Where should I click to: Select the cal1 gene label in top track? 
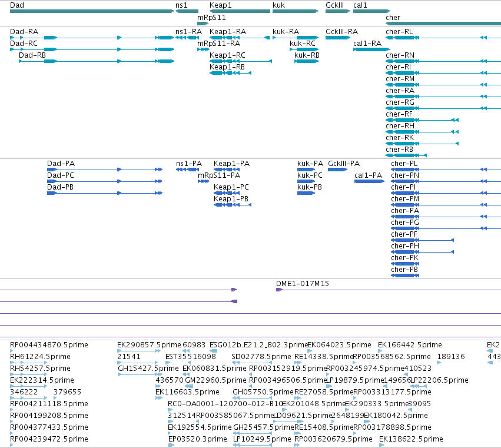tap(360, 5)
